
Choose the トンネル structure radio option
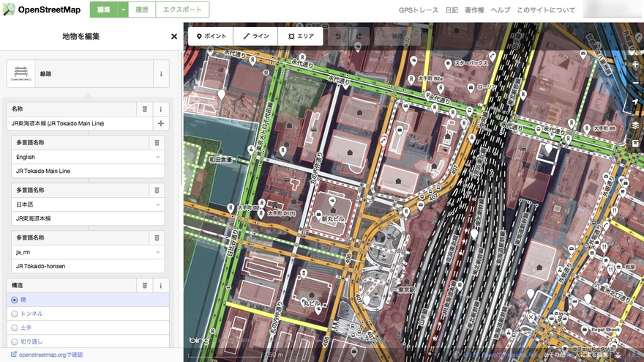(x=15, y=314)
